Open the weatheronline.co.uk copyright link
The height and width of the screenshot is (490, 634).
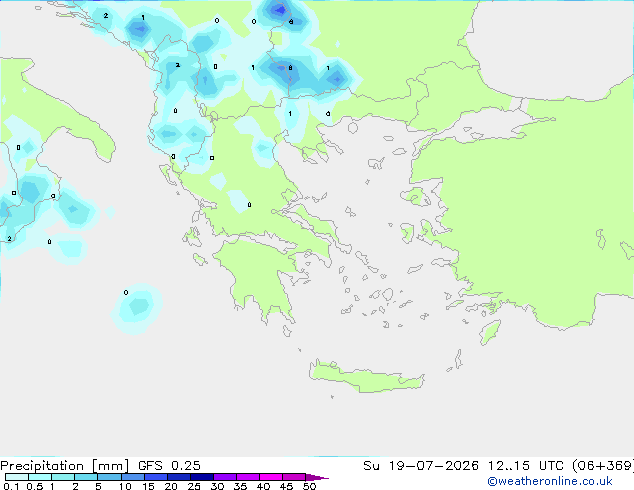pyautogui.click(x=550, y=481)
